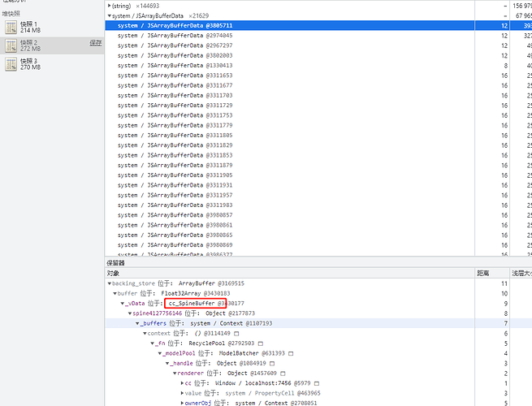This screenshot has width=532, height=406.
Task: Select row JSArrayBufferData @3311853
Action: pyautogui.click(x=318, y=155)
